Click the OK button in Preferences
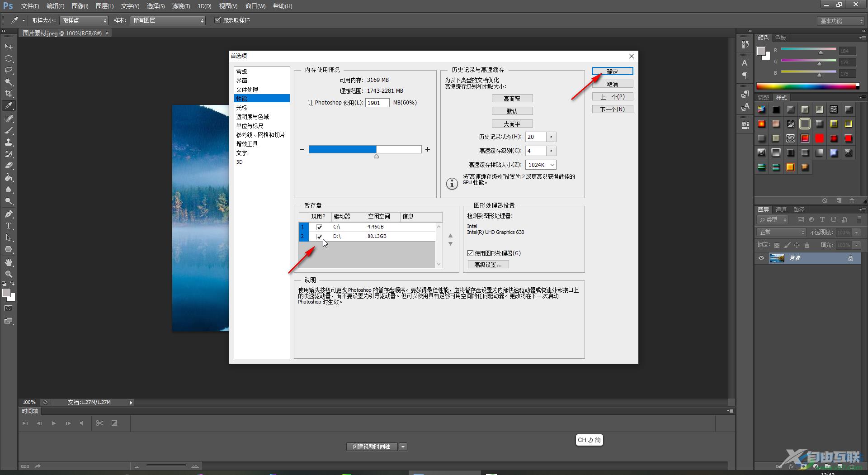 pos(613,71)
